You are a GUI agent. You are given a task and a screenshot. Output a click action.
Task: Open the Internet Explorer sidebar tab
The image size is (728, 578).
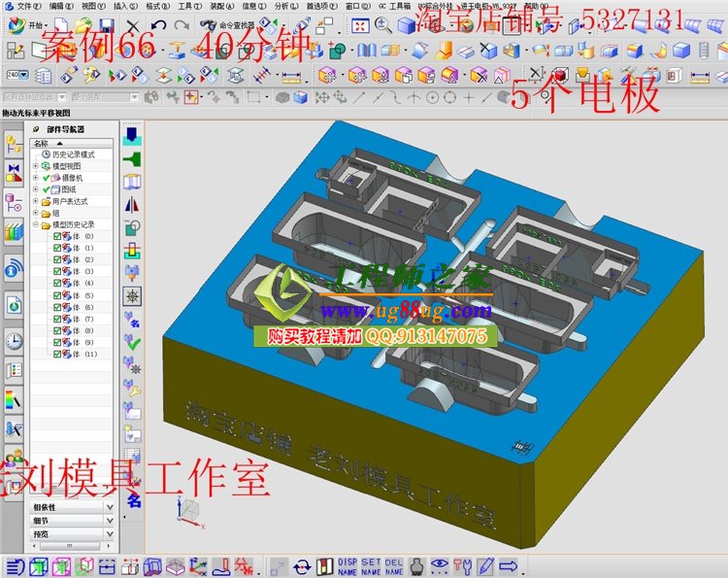click(x=14, y=304)
